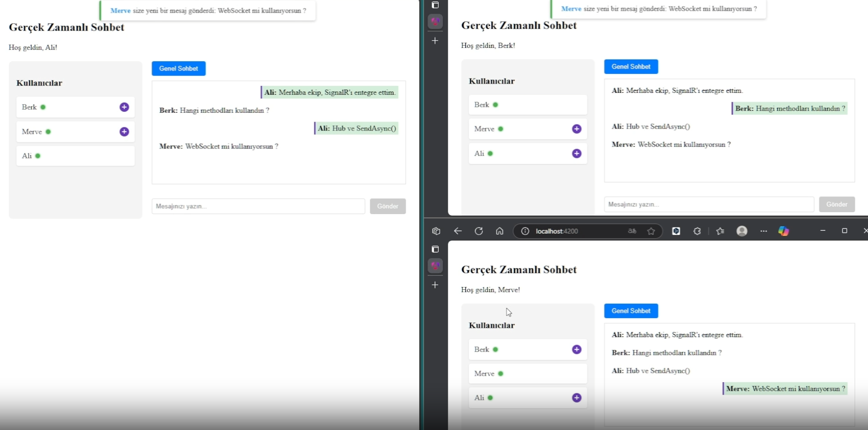Open the favorites list icon
Screen dimensions: 868x430
tap(720, 231)
